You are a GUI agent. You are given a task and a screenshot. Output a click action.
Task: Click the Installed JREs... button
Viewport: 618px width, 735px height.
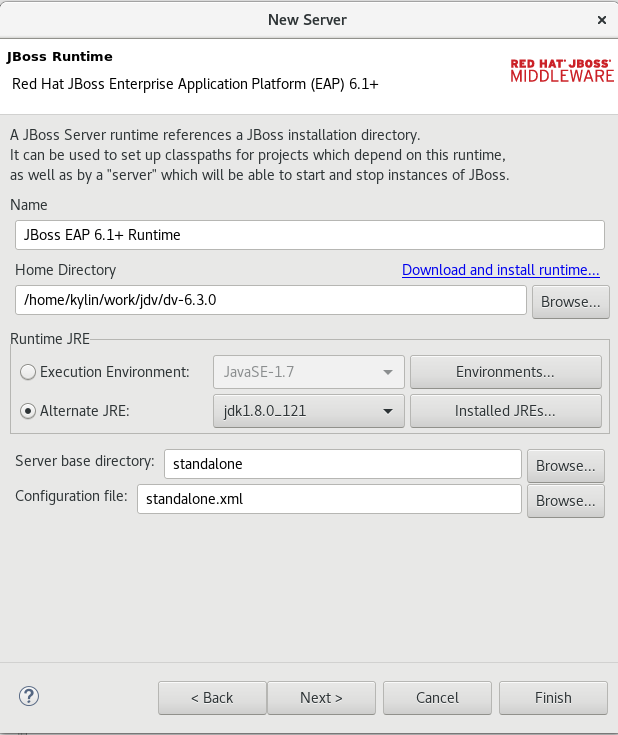[505, 411]
